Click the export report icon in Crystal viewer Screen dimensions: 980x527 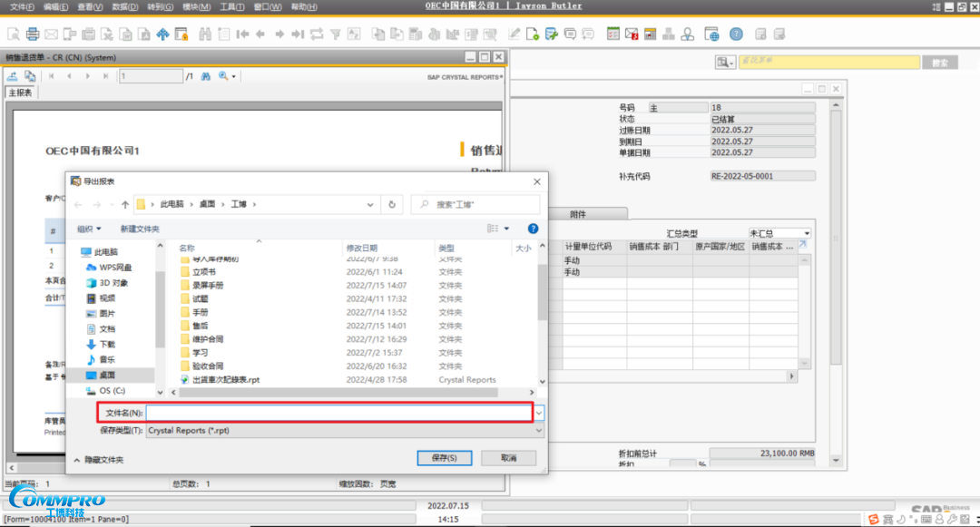coord(13,76)
